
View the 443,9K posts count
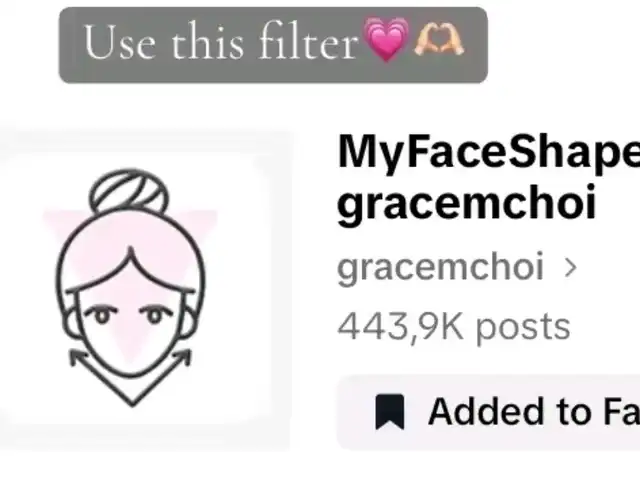tap(453, 326)
